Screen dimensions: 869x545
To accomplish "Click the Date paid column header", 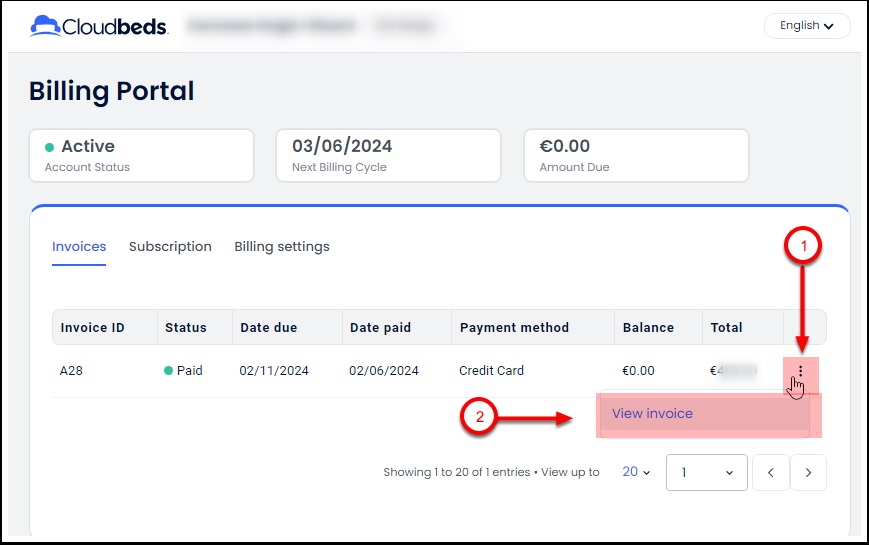I will coord(380,328).
